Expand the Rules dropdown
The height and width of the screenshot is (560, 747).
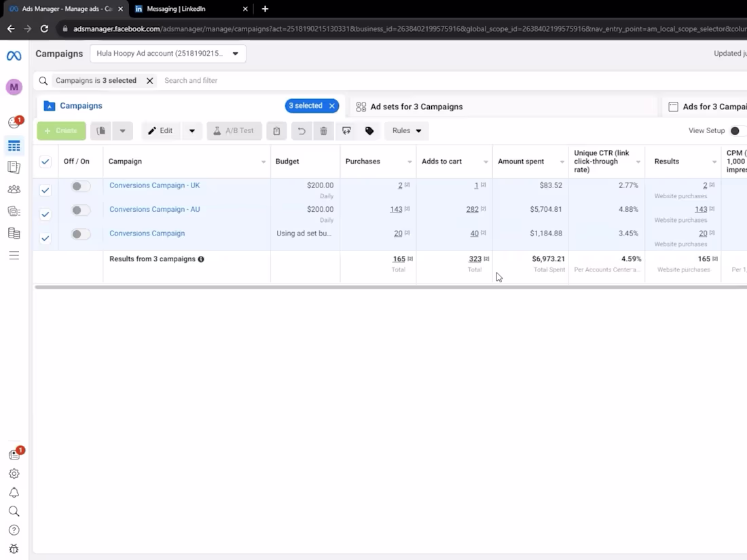pyautogui.click(x=406, y=131)
